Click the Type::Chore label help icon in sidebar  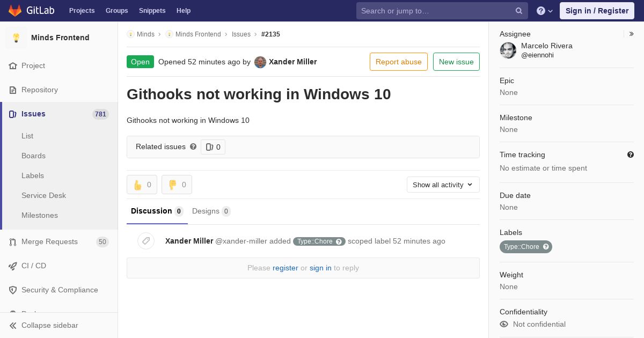point(546,247)
